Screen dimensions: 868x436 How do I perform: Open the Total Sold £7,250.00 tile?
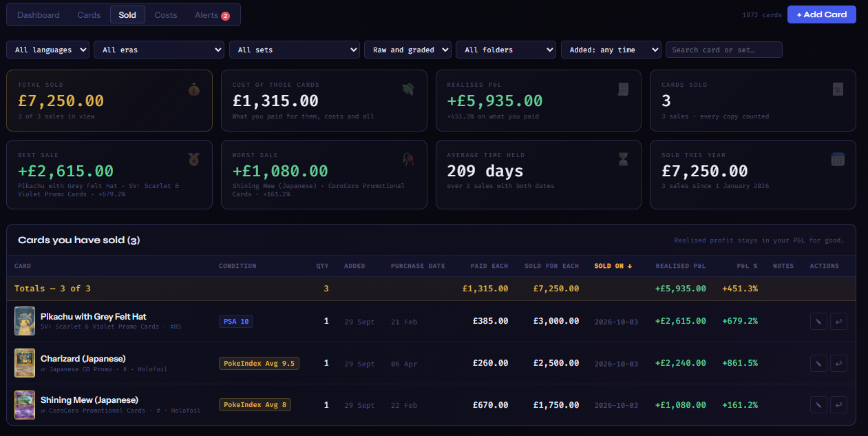point(109,101)
